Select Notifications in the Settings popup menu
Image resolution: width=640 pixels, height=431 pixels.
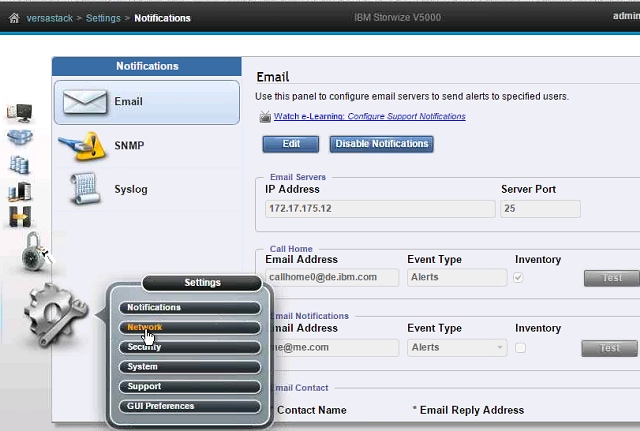190,308
